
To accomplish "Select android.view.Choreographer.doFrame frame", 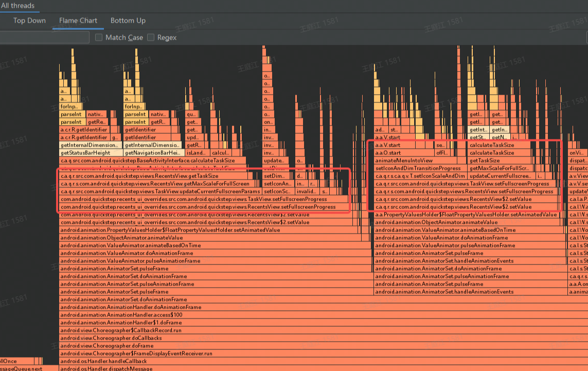I will 324,346.
